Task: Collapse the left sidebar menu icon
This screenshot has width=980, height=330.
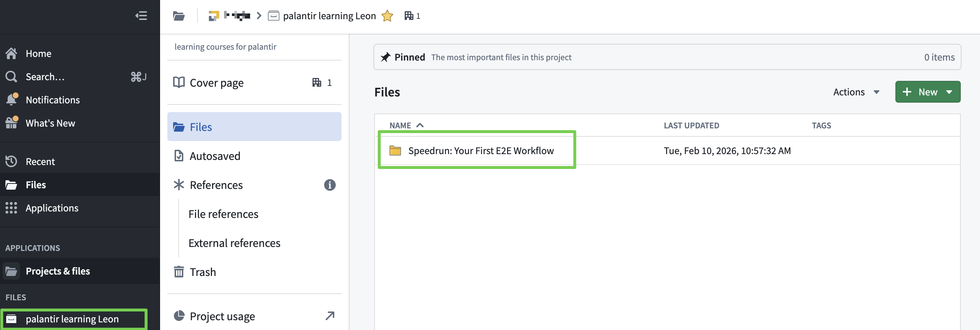Action: [x=141, y=16]
